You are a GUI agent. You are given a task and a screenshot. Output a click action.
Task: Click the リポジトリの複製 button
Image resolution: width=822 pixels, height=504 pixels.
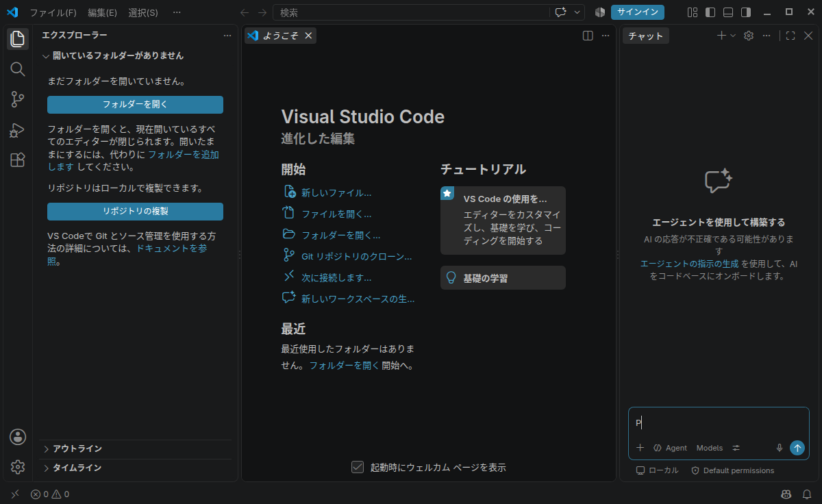135,212
